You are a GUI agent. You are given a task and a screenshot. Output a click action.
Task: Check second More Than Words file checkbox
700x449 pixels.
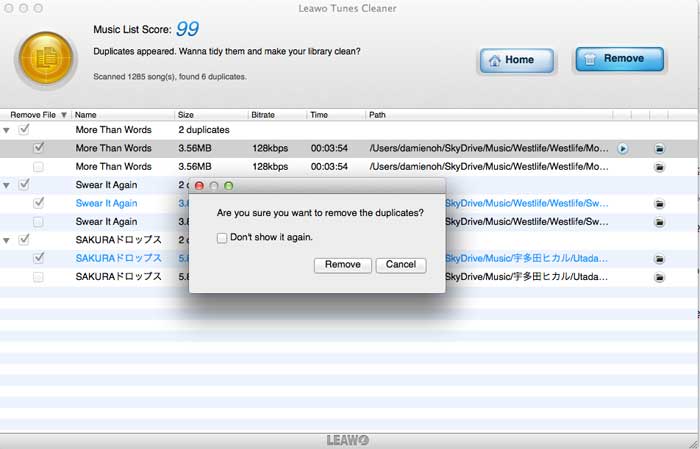click(x=38, y=167)
